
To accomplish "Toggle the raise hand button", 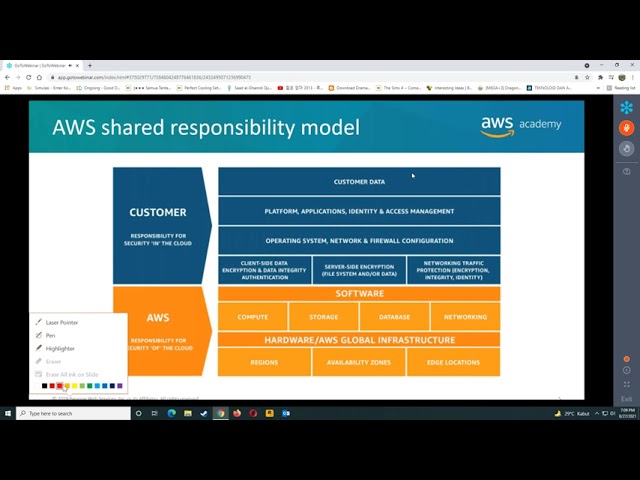I will tap(626, 148).
